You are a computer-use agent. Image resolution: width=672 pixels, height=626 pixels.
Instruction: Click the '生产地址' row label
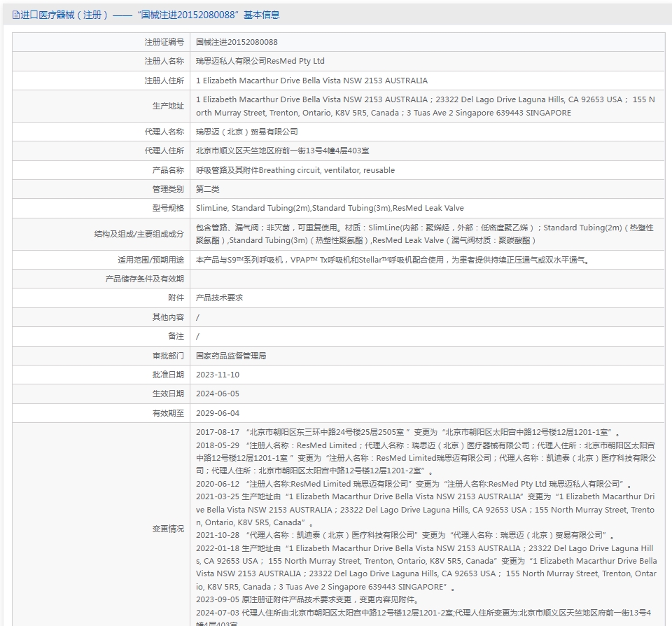(168, 106)
